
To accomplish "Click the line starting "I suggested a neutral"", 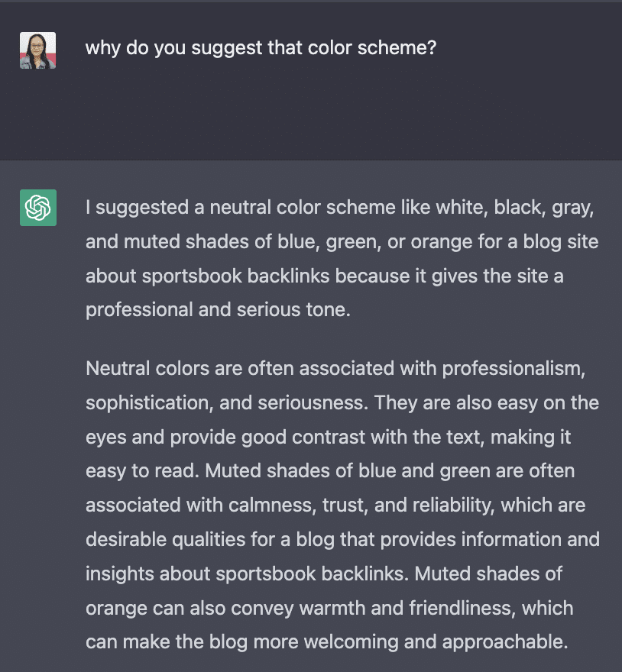I will (340, 207).
